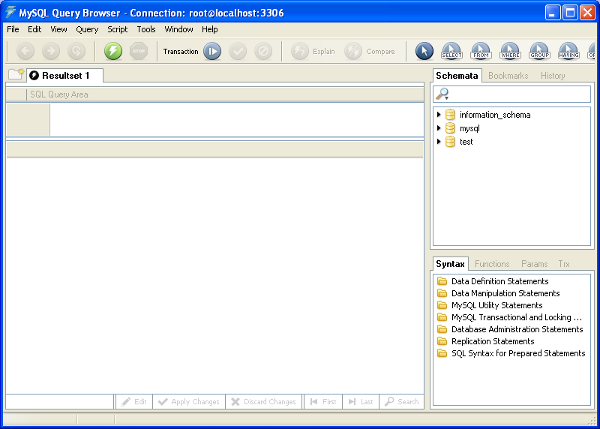This screenshot has height=429, width=600.
Task: Click the test database icon
Action: [x=450, y=142]
